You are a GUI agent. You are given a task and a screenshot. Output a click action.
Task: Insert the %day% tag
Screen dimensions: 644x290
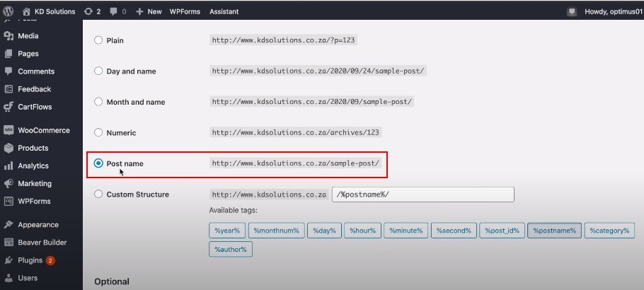coord(324,231)
